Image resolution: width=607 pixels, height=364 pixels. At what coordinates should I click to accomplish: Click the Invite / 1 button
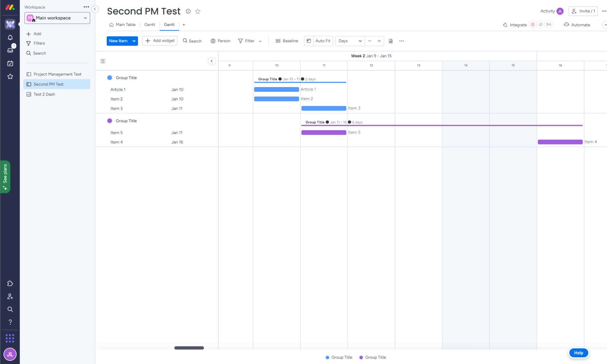click(583, 11)
